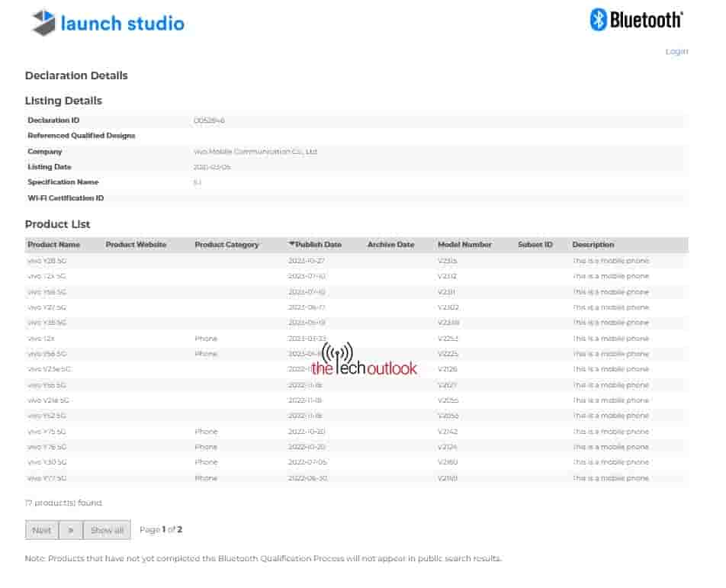Click the Show all button

(105, 529)
